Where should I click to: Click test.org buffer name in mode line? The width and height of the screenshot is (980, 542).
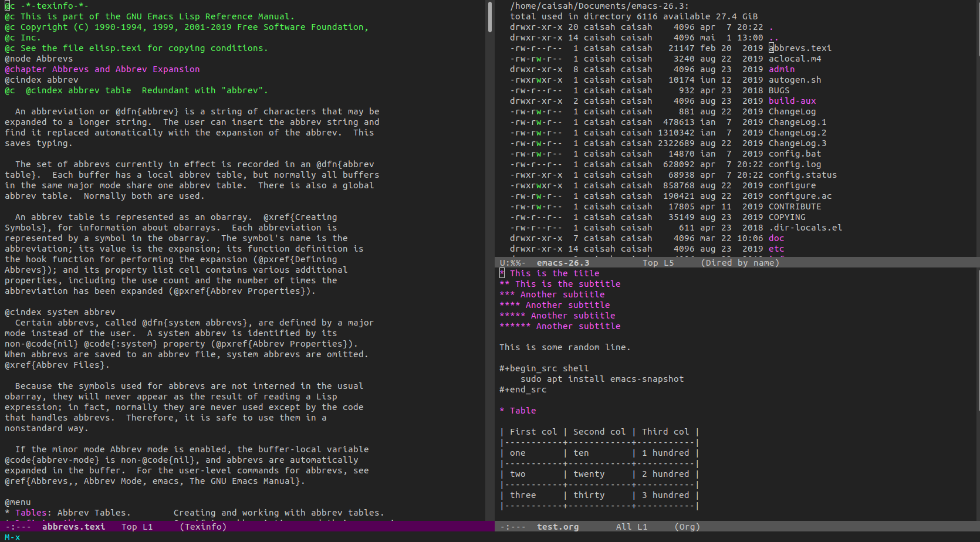click(x=557, y=527)
